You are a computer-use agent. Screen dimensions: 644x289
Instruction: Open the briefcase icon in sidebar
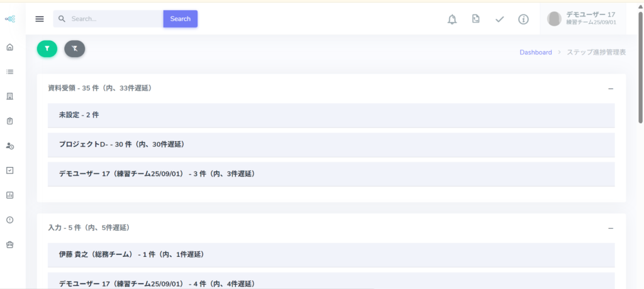click(x=9, y=244)
